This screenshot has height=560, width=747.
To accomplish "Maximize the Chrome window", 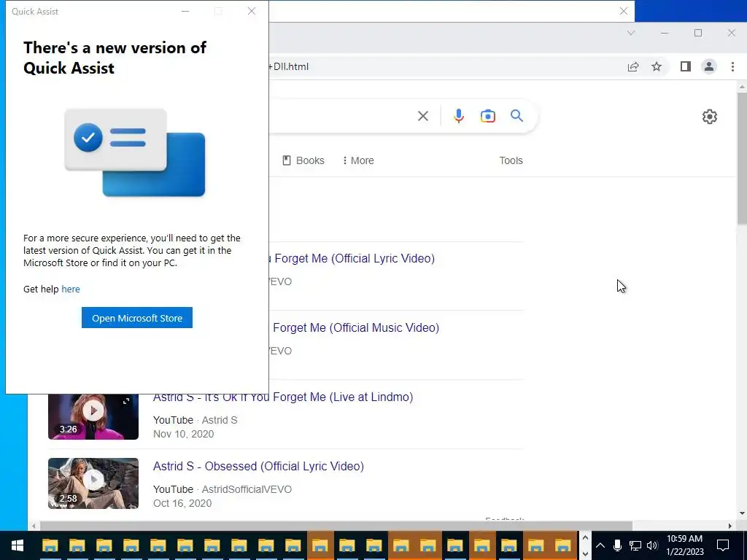I will pyautogui.click(x=698, y=33).
